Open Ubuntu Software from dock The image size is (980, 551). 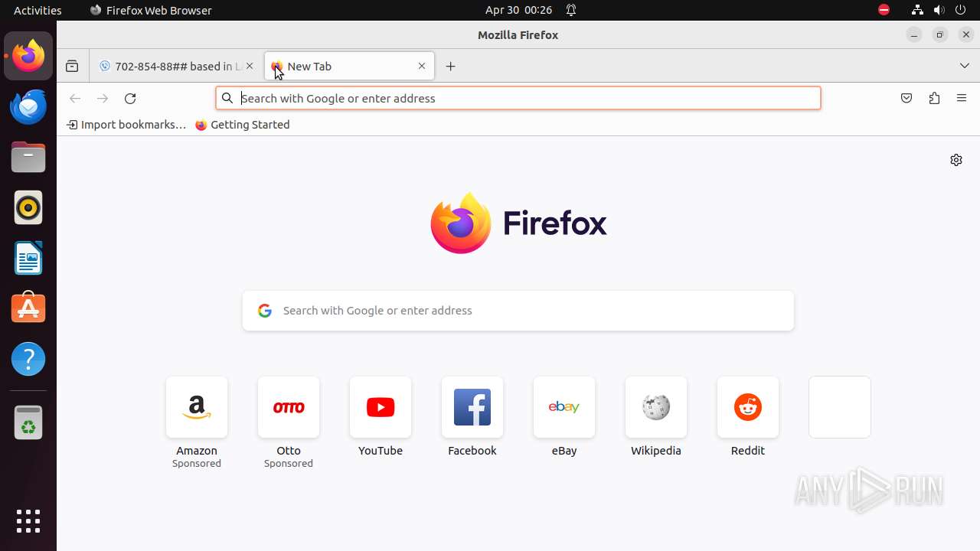click(28, 308)
